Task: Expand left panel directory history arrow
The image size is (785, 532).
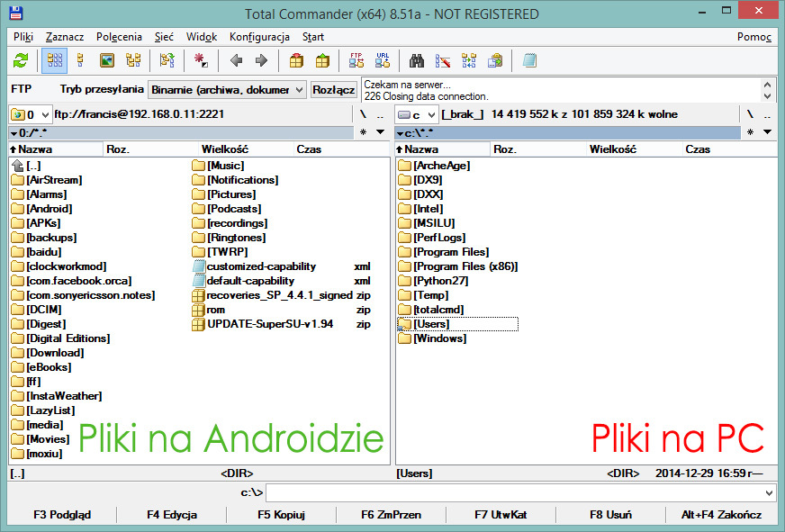Action: pyautogui.click(x=381, y=132)
